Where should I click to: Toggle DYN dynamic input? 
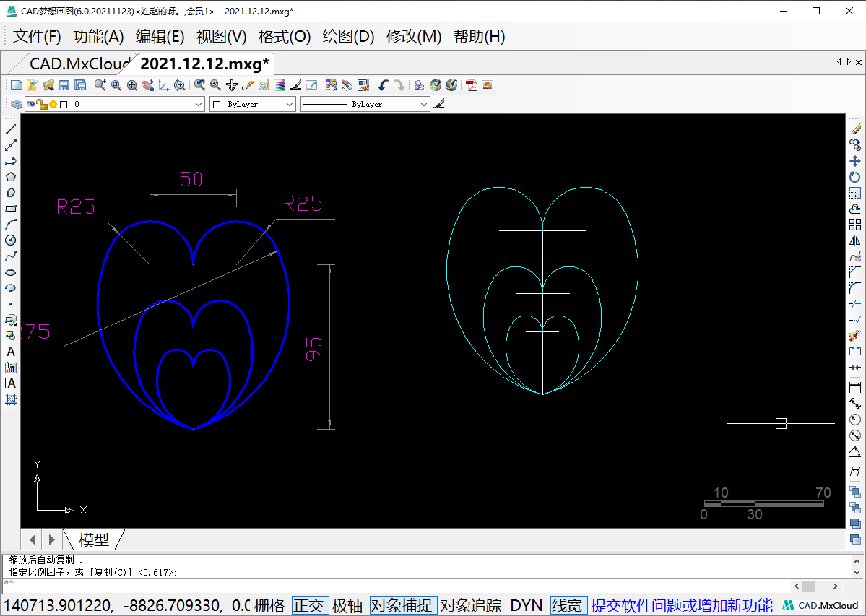[526, 605]
